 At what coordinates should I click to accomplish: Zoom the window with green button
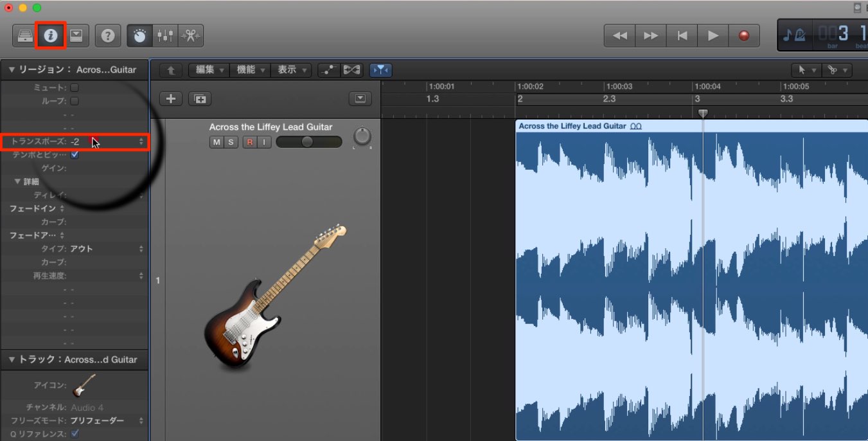click(x=37, y=8)
